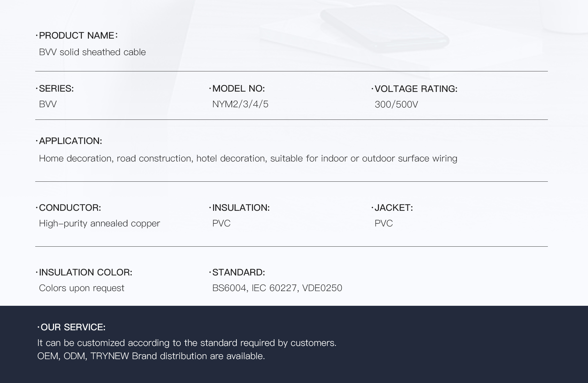Click the VOLTAGE RATING heading
588x383 pixels.
pos(414,89)
